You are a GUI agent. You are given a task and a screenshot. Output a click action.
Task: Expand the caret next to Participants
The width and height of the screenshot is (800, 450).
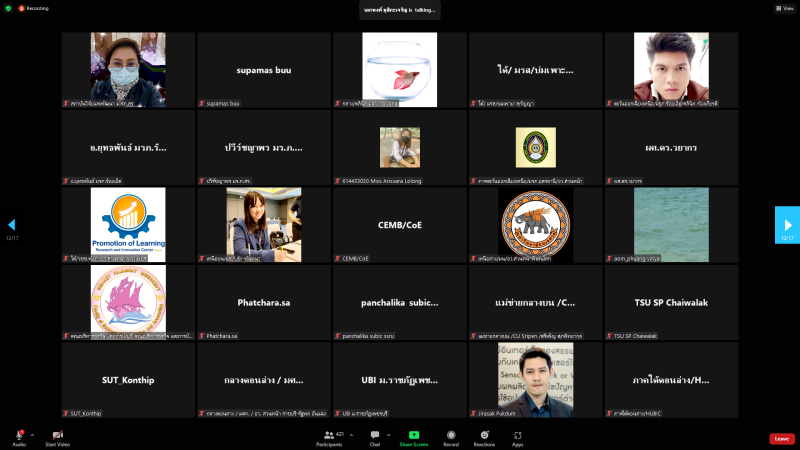[x=353, y=434]
